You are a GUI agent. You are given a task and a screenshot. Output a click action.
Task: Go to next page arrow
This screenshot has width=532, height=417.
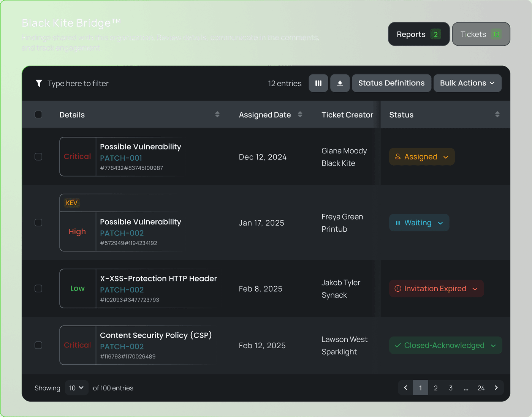pyautogui.click(x=496, y=388)
